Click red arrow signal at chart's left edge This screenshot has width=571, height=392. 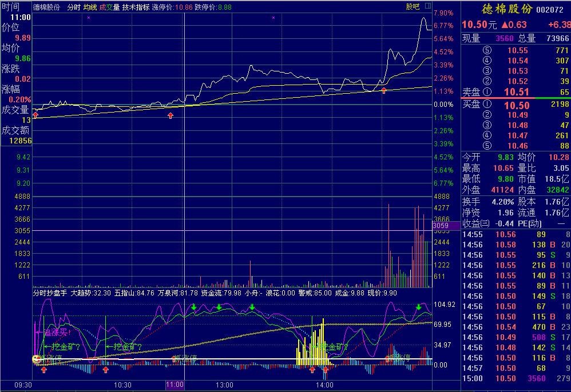35,115
